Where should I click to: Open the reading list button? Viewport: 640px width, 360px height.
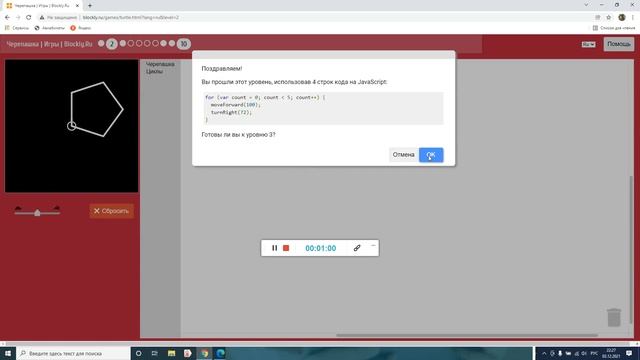[x=614, y=28]
